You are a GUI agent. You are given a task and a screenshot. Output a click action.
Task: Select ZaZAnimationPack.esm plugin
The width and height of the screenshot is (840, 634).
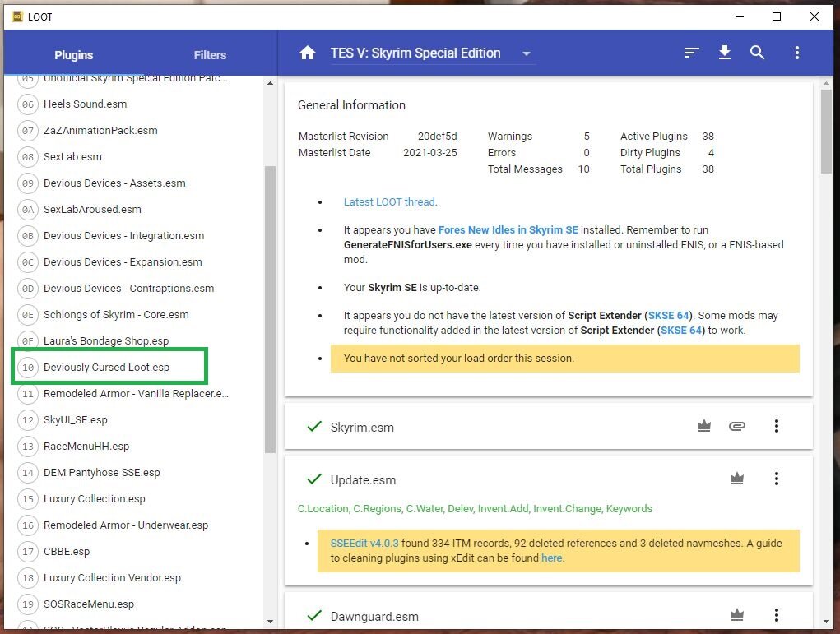point(100,130)
